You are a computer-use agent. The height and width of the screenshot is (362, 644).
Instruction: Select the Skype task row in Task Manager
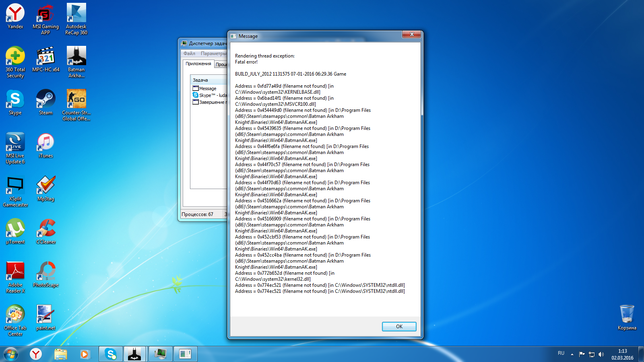[209, 95]
